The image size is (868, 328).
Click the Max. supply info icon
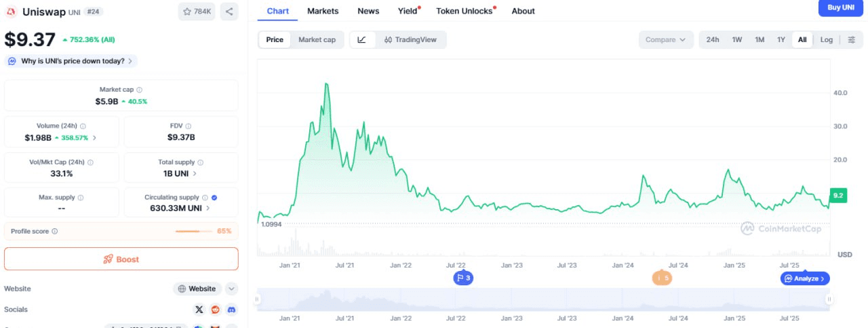[81, 198]
